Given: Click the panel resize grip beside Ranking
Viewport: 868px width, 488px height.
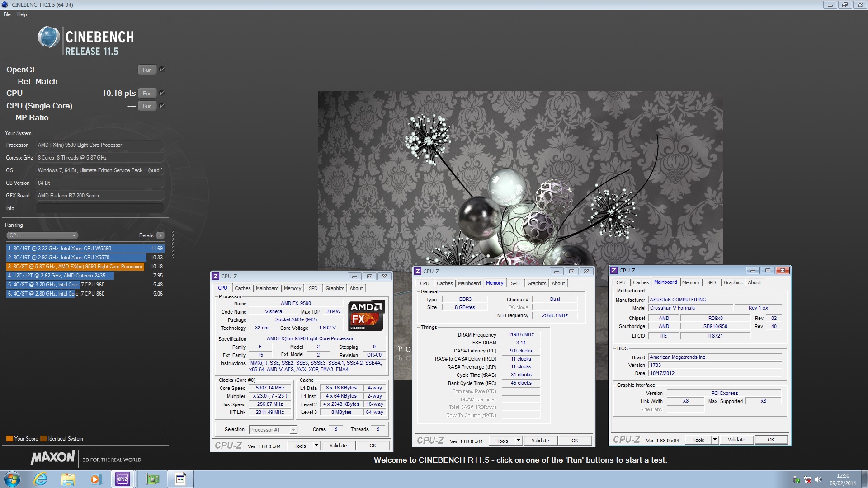Looking at the screenshot, I should click(x=173, y=244).
